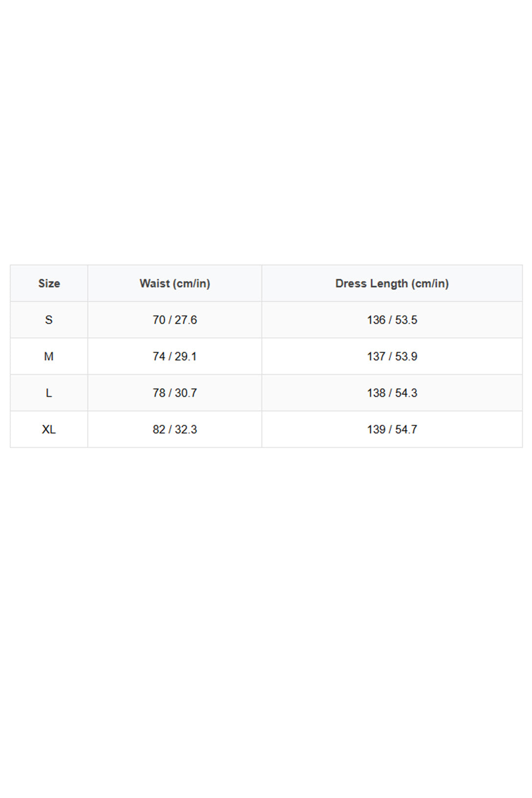Click the 70 / 27.6 waist cell
This screenshot has height=798, width=532.
click(175, 320)
